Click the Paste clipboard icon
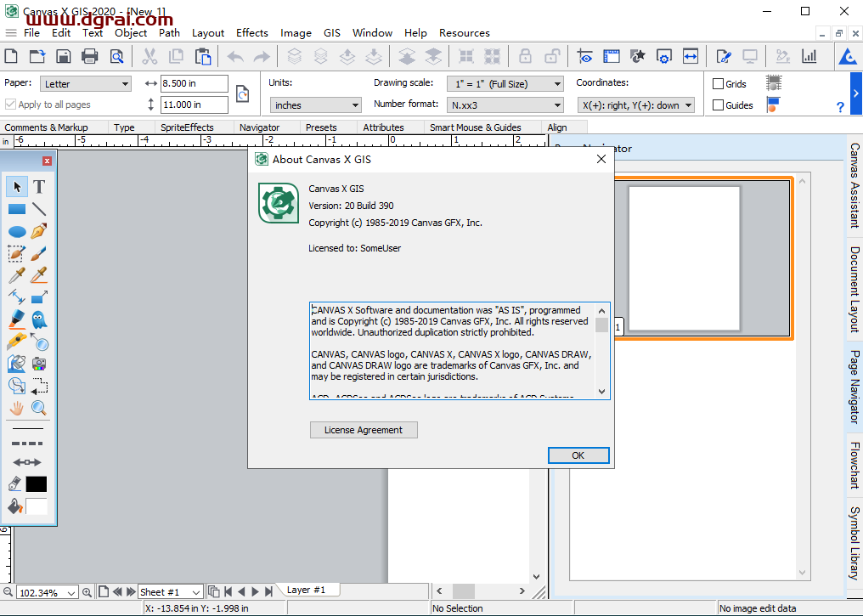 click(x=203, y=56)
